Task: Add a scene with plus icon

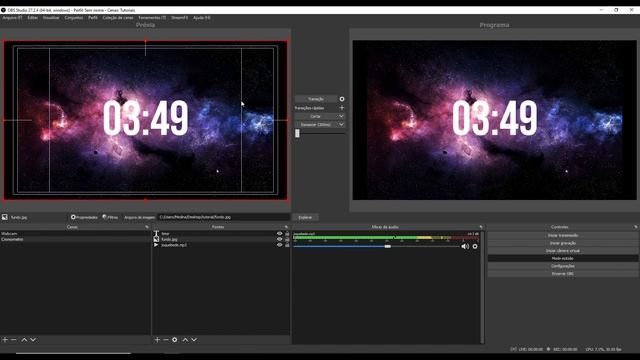Action: click(x=5, y=340)
